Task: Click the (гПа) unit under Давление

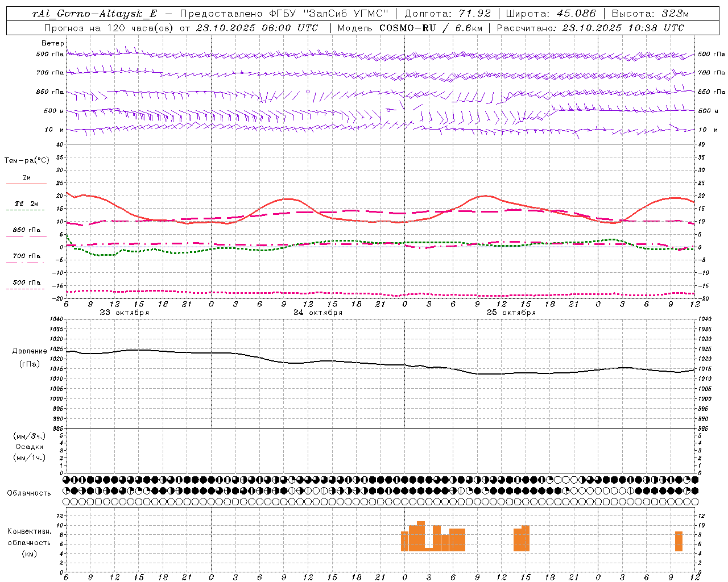Action: point(30,364)
